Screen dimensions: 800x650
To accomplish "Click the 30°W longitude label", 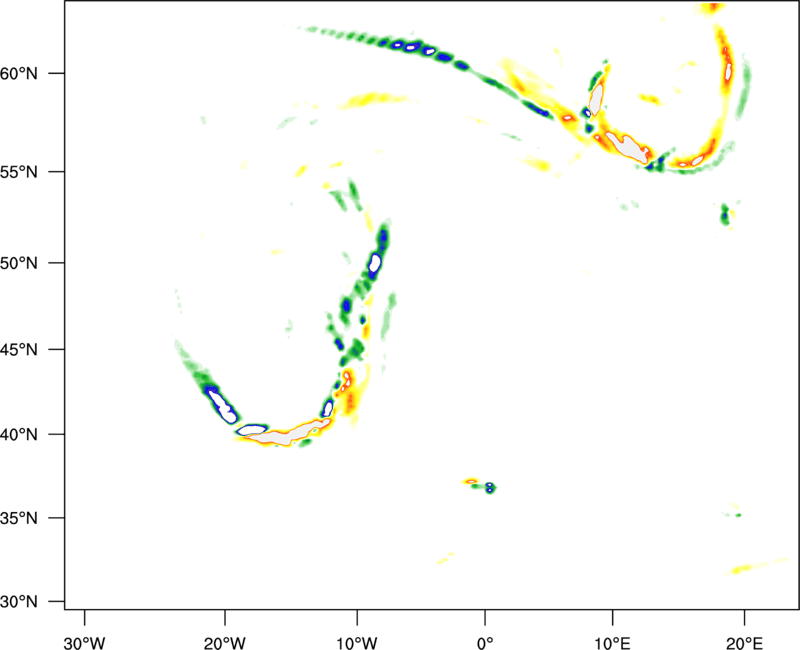I will click(85, 643).
